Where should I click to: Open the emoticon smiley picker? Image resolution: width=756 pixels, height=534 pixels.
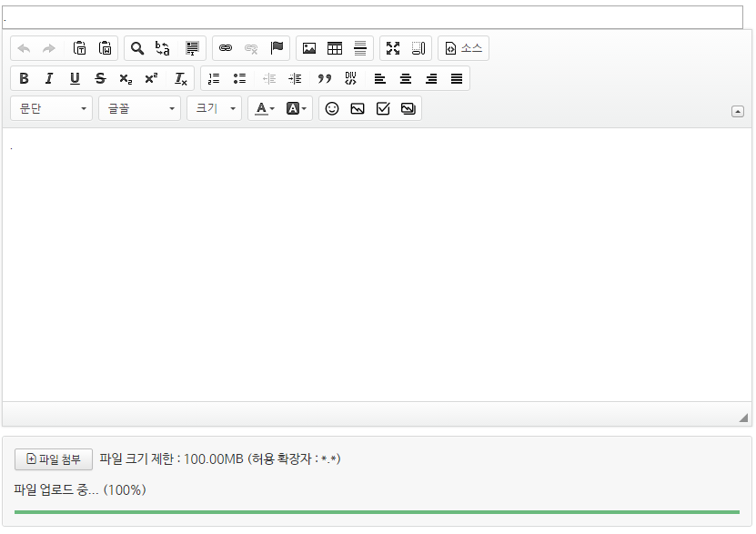pos(332,108)
